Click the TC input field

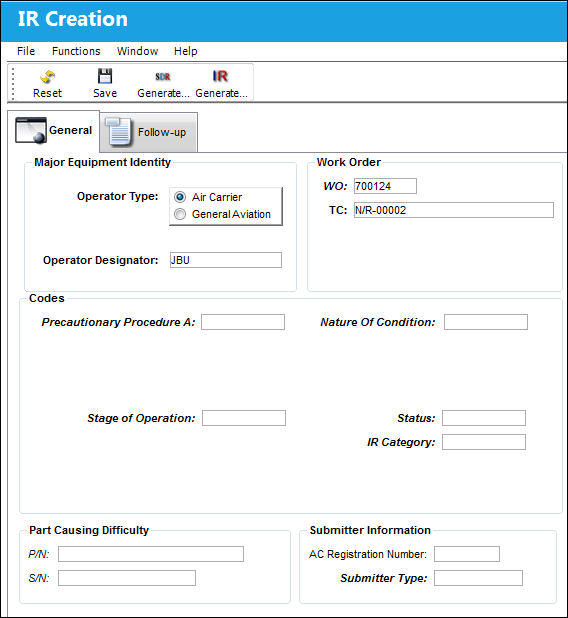tap(454, 210)
